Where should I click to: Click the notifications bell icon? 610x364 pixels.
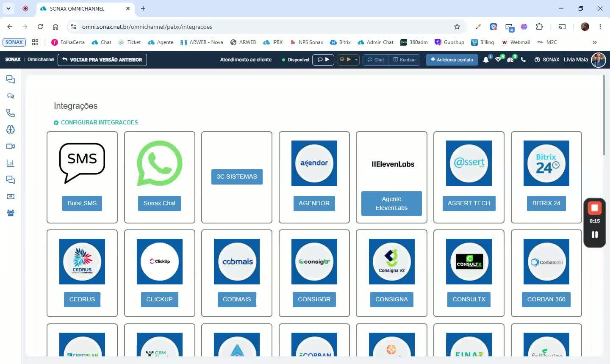(486, 60)
